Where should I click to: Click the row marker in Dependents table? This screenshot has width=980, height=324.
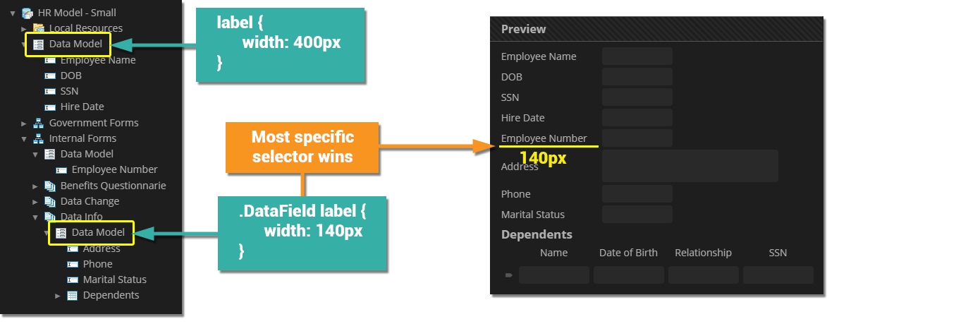coord(508,275)
